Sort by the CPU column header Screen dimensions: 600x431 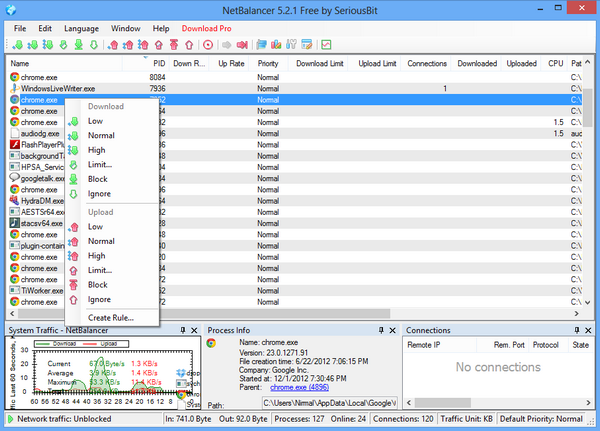555,64
